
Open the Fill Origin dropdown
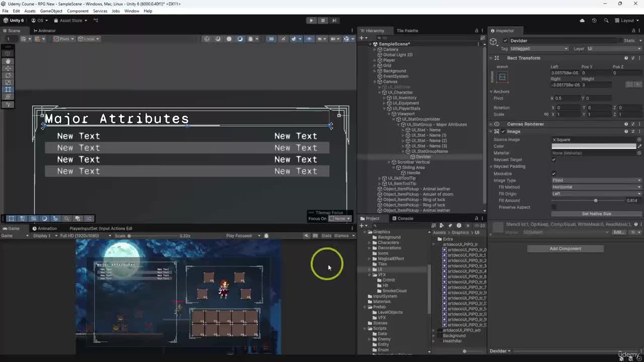pyautogui.click(x=597, y=194)
